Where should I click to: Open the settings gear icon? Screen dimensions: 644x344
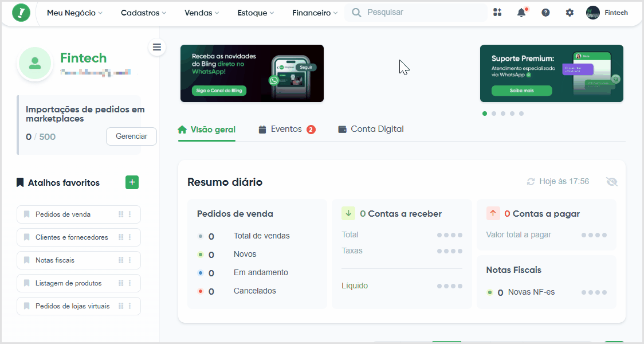tap(570, 13)
